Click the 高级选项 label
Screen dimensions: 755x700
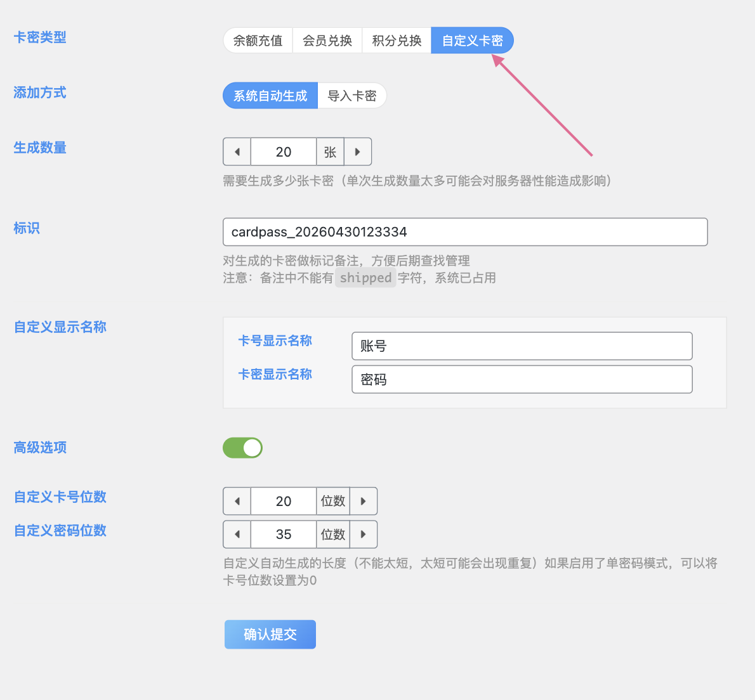pyautogui.click(x=40, y=448)
